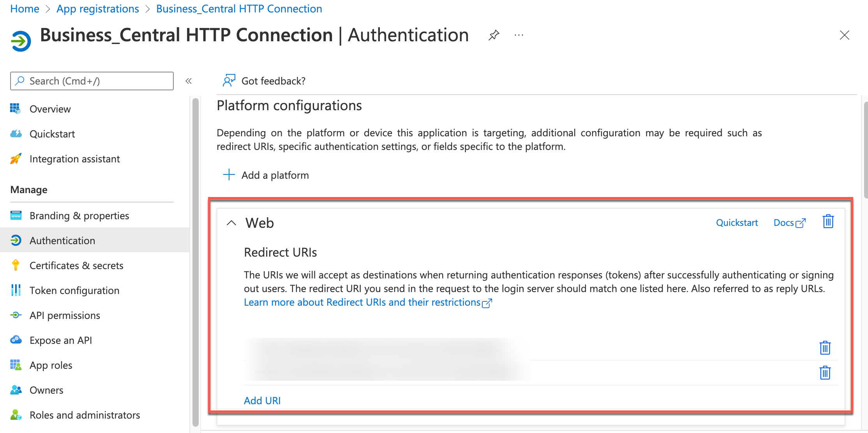
Task: Click Business_Central HTTP Connection breadcrumb
Action: (239, 9)
